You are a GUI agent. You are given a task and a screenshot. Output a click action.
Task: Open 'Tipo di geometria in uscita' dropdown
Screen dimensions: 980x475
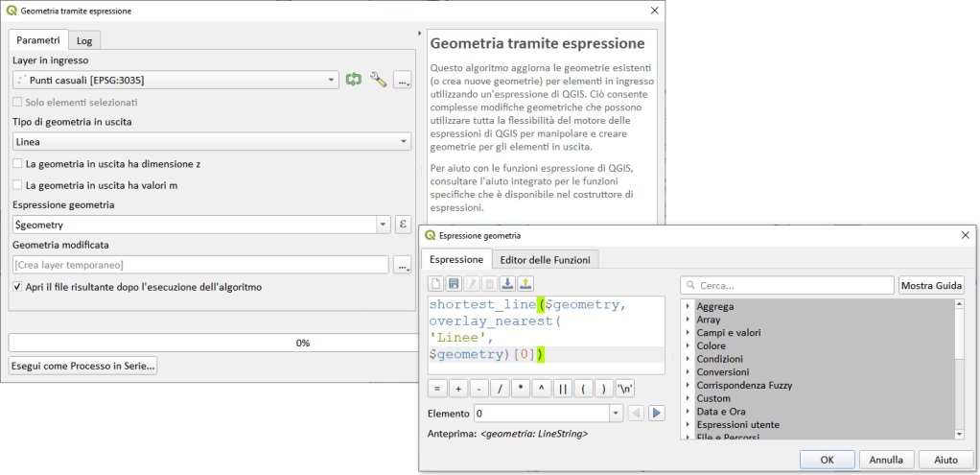211,142
